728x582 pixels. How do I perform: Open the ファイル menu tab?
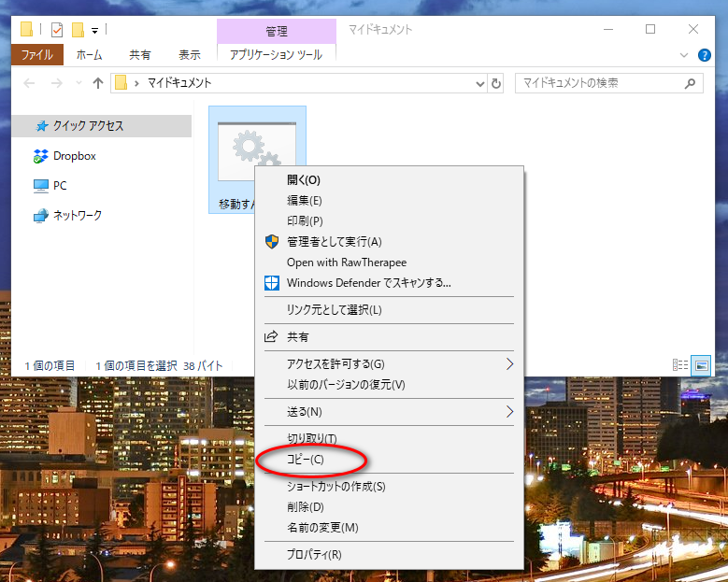[x=37, y=55]
